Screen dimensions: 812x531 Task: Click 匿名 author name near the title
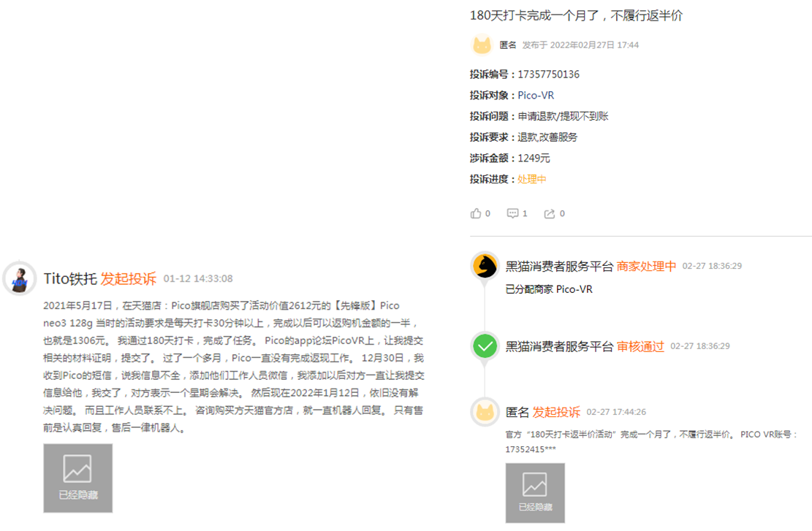[x=508, y=45]
